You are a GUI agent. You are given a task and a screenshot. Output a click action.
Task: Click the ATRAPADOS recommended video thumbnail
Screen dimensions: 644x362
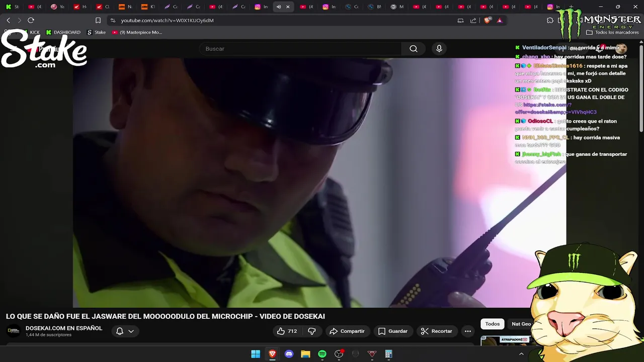[506, 340]
